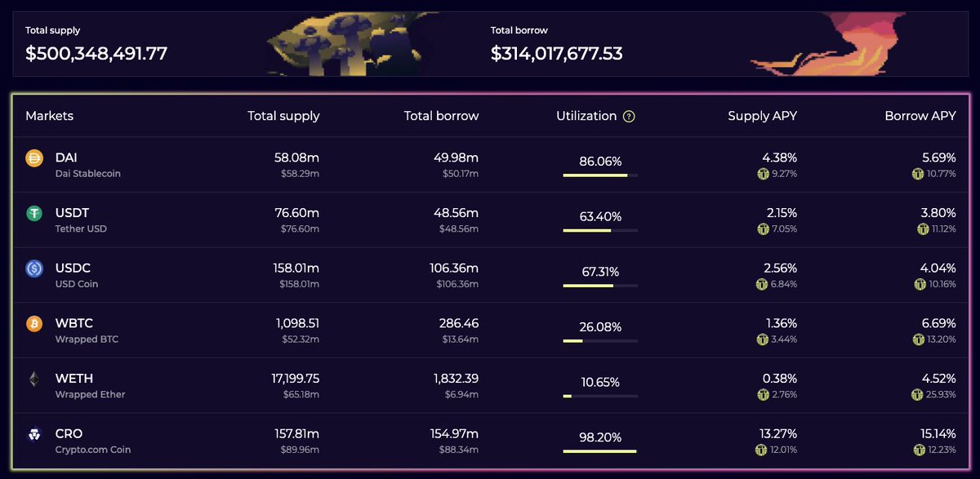The width and height of the screenshot is (980, 479).
Task: Click DAI total supply 58.08m
Action: point(296,157)
